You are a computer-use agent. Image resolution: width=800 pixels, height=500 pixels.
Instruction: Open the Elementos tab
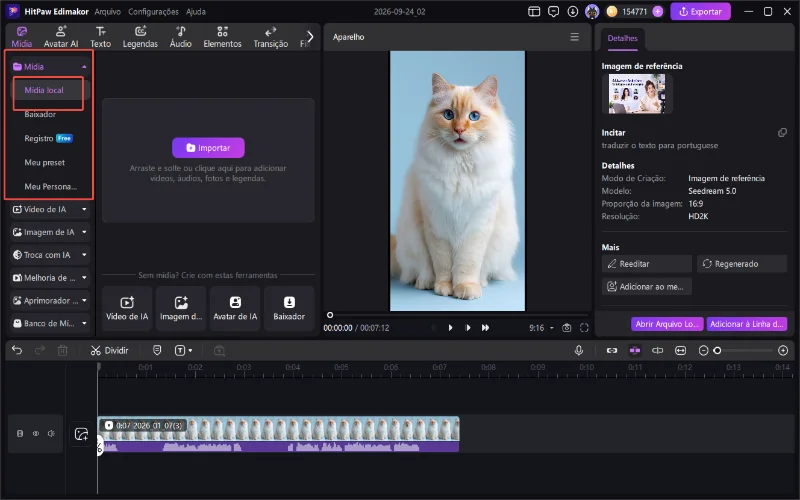click(x=222, y=37)
